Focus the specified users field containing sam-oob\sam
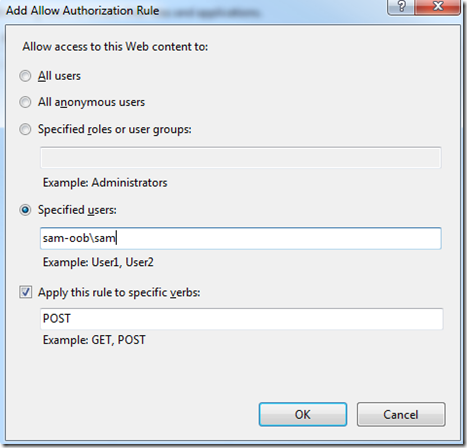 pos(241,238)
